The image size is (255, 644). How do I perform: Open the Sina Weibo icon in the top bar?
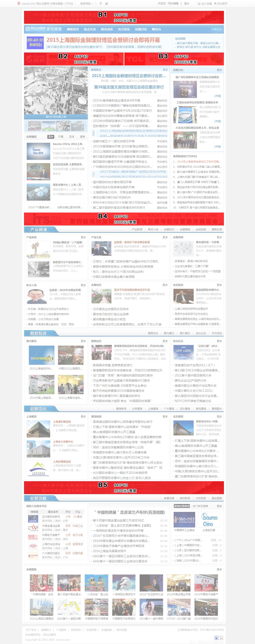coord(107,4)
